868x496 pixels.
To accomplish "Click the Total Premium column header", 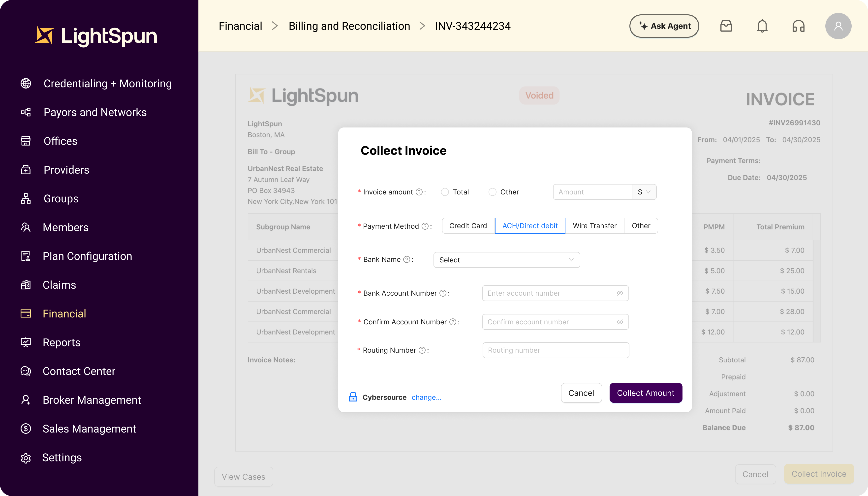I will [x=780, y=227].
